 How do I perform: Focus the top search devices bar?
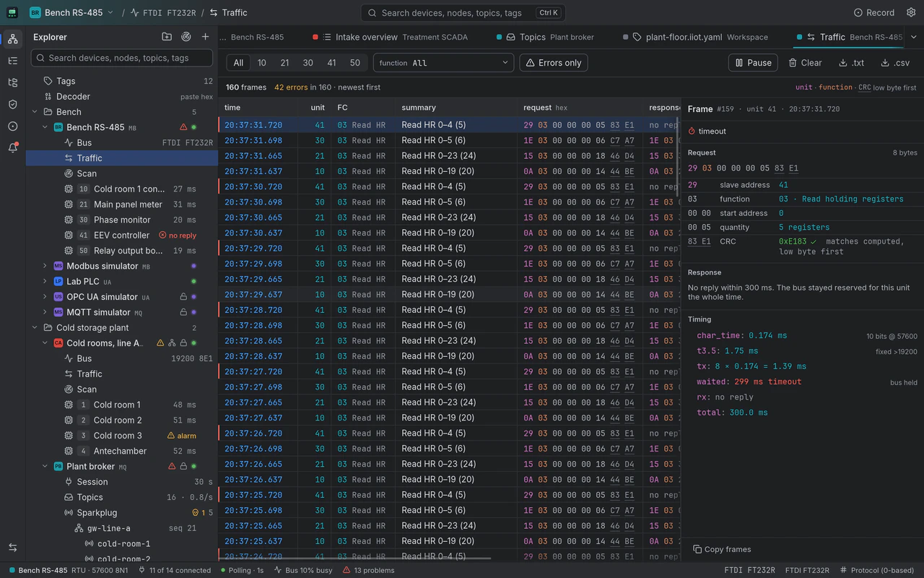click(463, 12)
